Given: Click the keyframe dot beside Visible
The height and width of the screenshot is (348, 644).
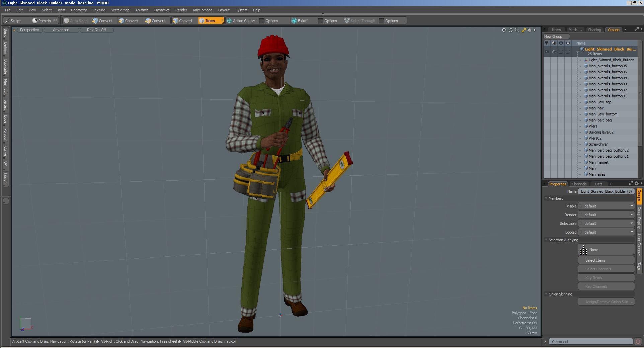Looking at the screenshot, I should point(581,206).
